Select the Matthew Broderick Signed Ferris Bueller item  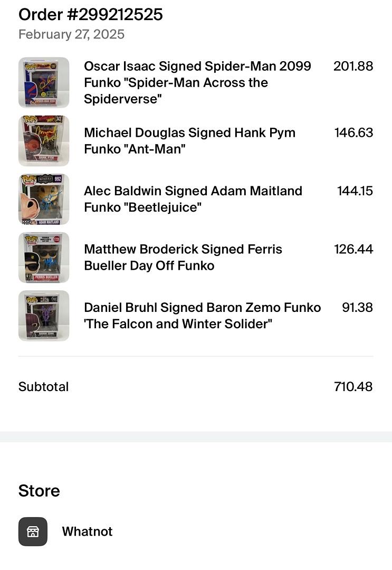pos(183,258)
